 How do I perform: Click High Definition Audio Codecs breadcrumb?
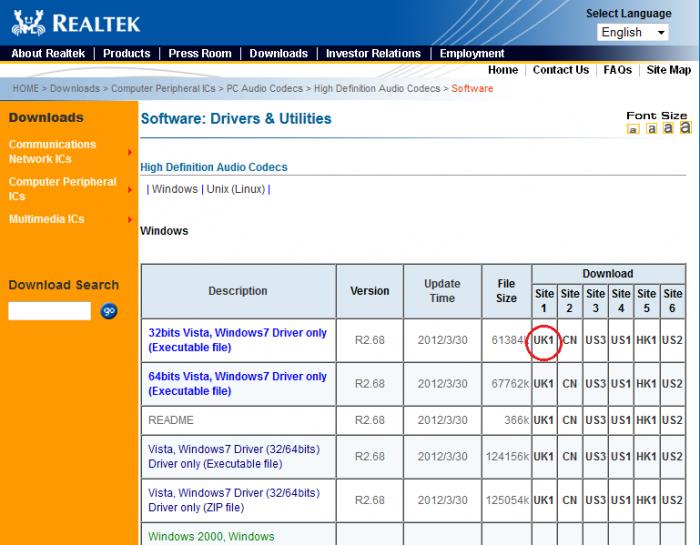[x=377, y=88]
